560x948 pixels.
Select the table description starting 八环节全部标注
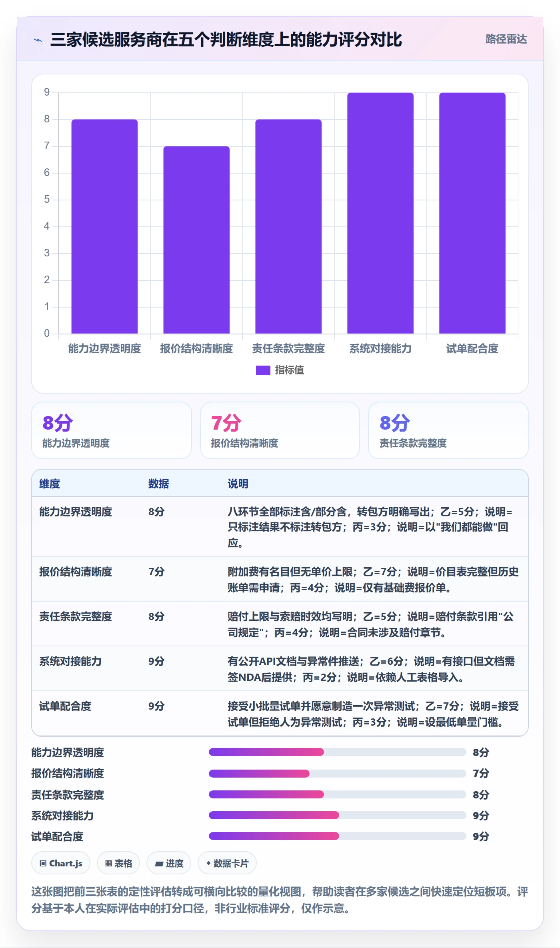(x=370, y=527)
